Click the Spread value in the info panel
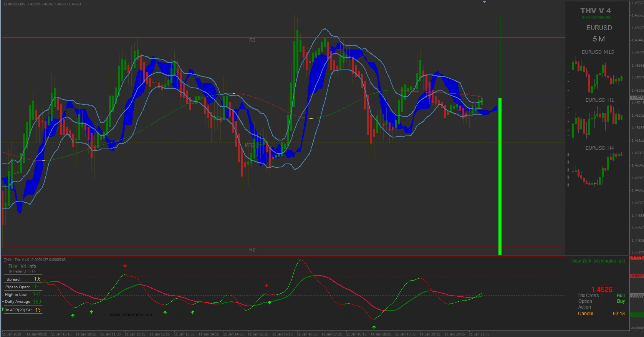Viewport: 644px width, 337px height. pyautogui.click(x=37, y=279)
